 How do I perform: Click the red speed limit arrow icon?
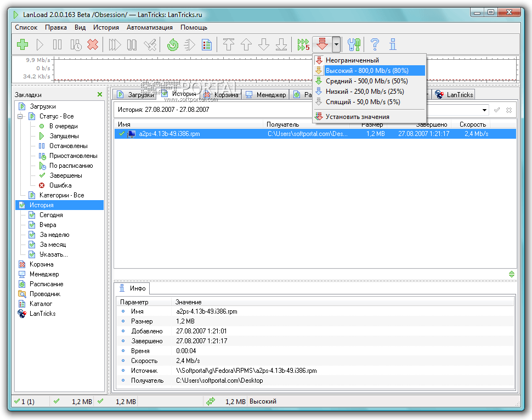pos(322,44)
